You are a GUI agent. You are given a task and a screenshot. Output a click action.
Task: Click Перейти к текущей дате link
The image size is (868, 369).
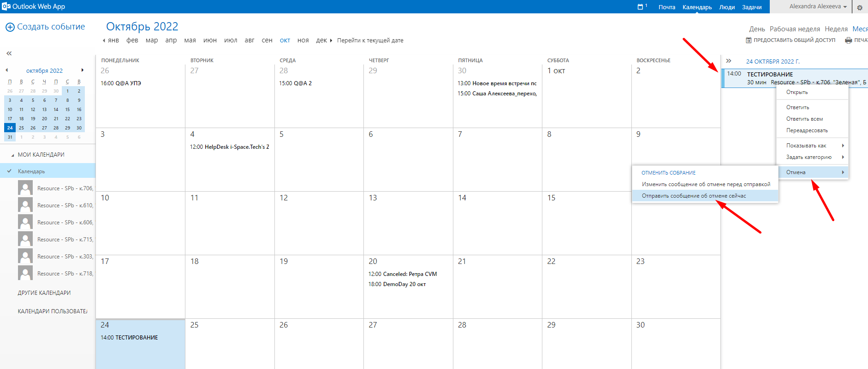[370, 41]
